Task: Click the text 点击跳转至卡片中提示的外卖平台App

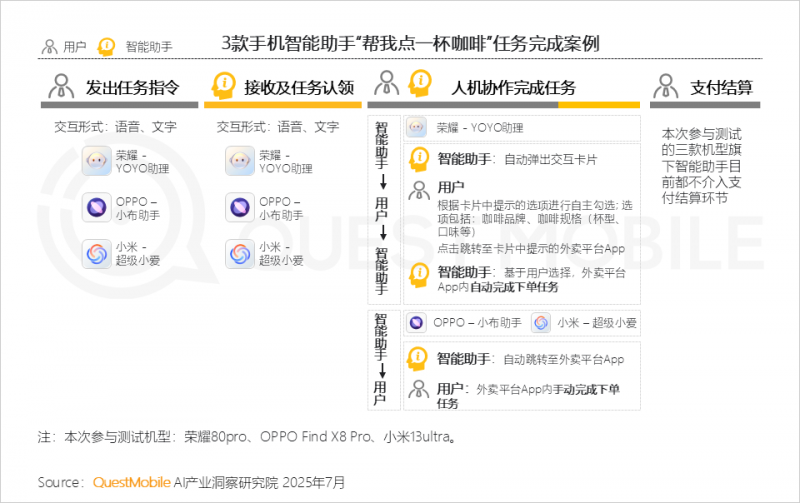Action: tap(531, 249)
